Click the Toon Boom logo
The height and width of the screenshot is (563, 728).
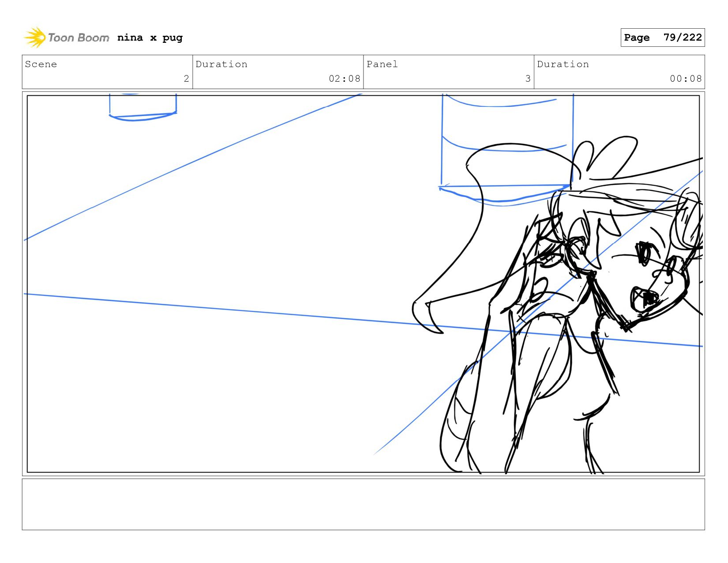[x=66, y=38]
